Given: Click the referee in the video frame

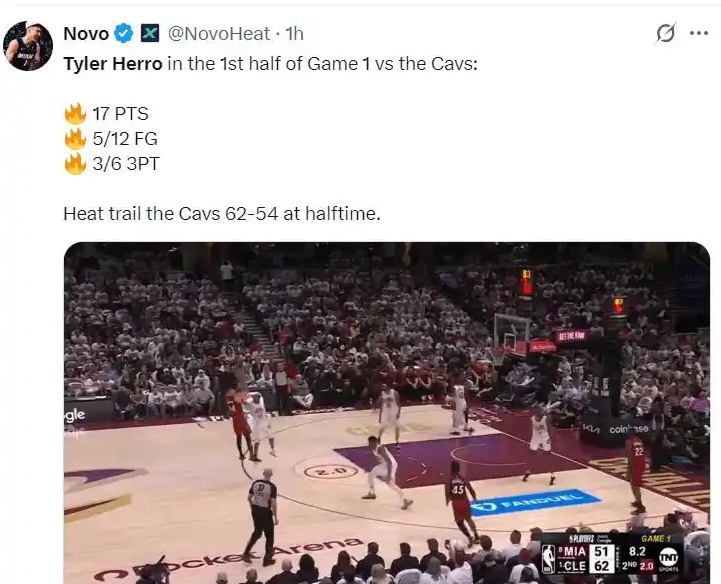Looking at the screenshot, I should click(x=261, y=517).
